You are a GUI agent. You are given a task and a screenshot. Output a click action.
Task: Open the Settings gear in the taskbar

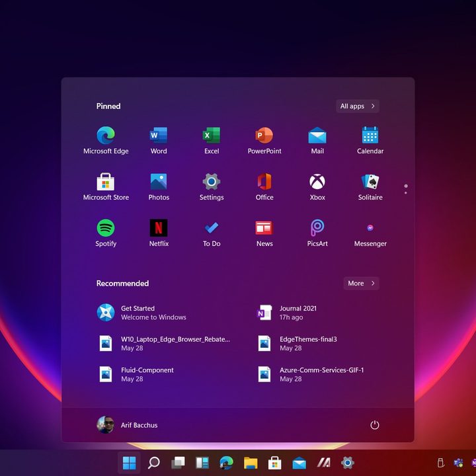click(348, 463)
